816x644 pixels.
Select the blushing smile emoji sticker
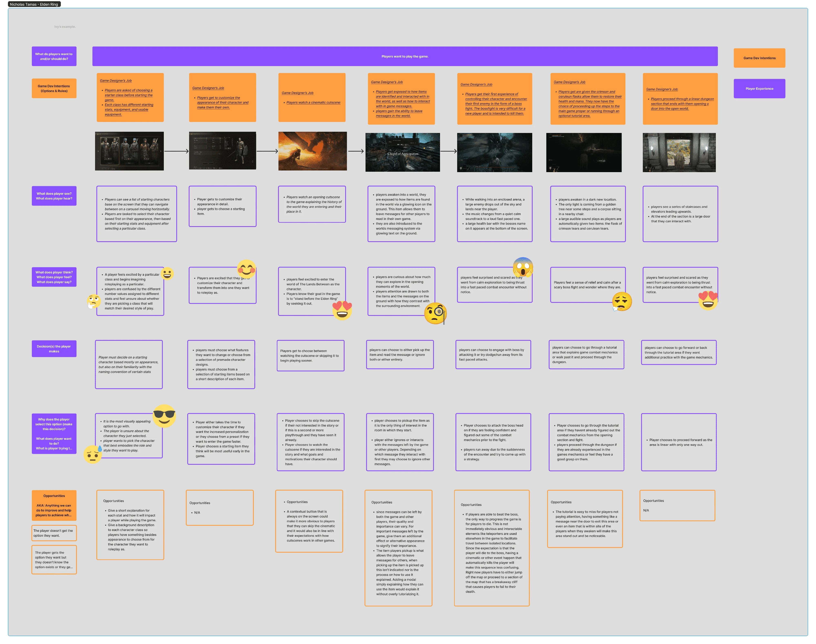247,269
